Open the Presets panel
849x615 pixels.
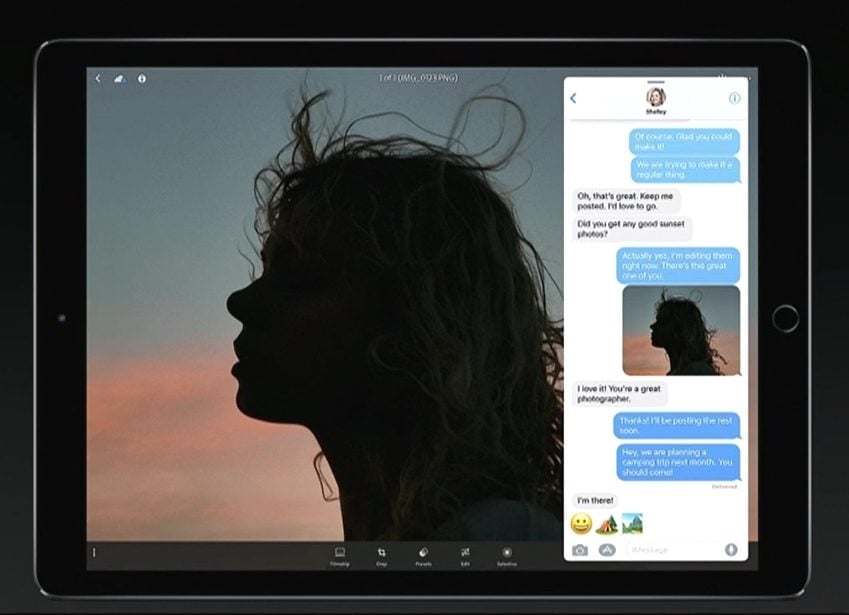click(x=423, y=554)
